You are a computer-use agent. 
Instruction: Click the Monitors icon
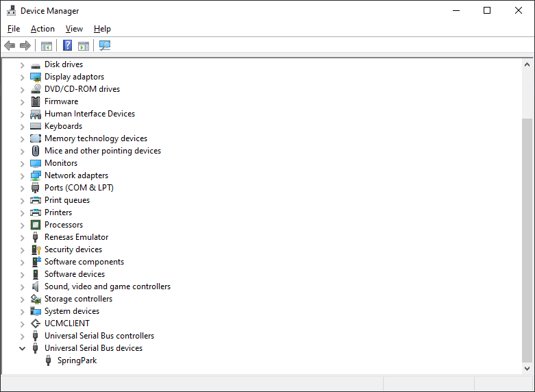36,163
